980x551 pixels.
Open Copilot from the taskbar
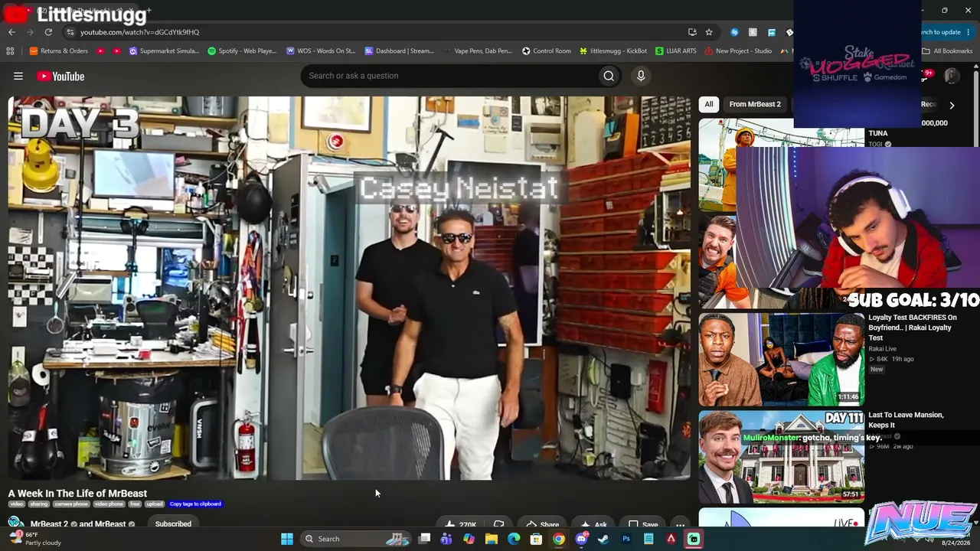[469, 539]
